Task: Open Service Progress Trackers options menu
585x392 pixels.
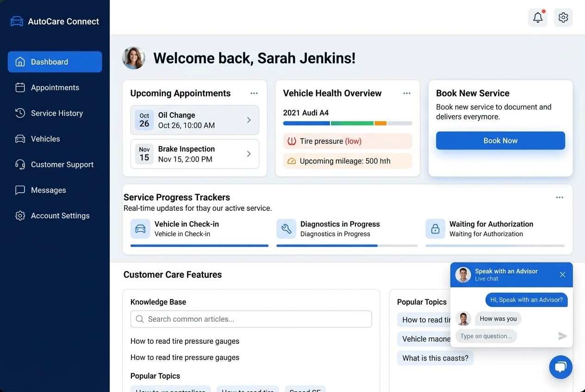Action: [x=560, y=197]
